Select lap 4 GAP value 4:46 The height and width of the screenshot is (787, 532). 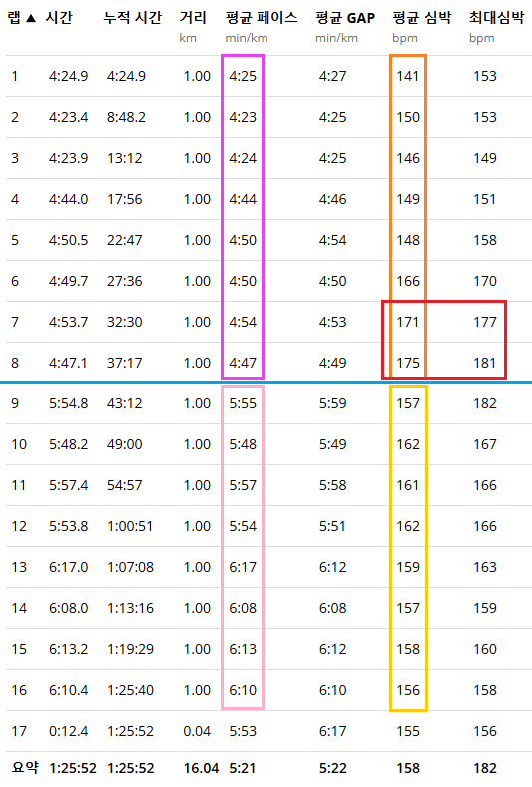point(333,200)
